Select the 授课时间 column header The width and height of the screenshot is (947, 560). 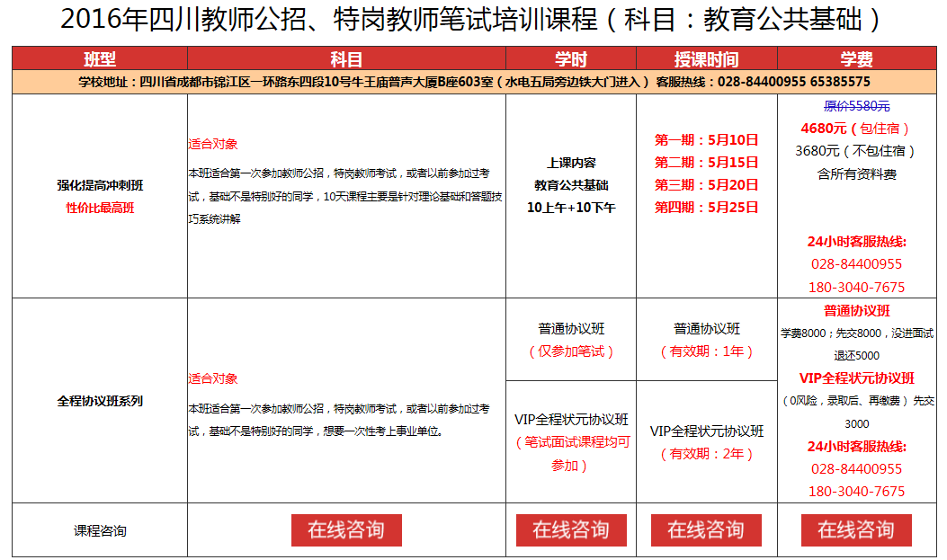706,59
